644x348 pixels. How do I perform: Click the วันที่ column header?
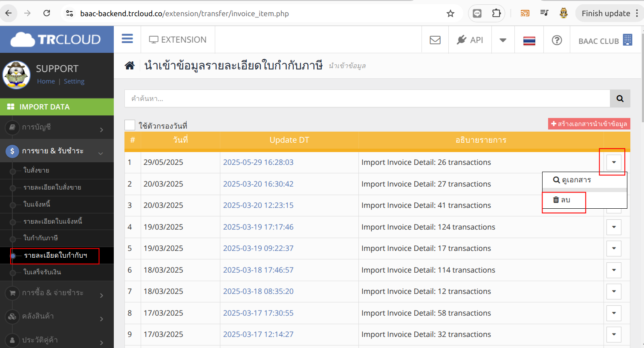(x=180, y=140)
